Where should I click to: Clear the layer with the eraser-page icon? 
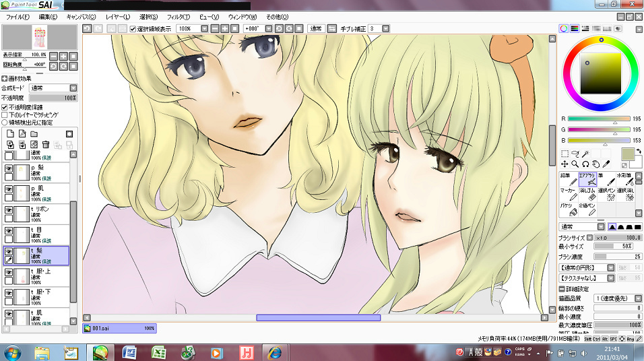coord(34,145)
